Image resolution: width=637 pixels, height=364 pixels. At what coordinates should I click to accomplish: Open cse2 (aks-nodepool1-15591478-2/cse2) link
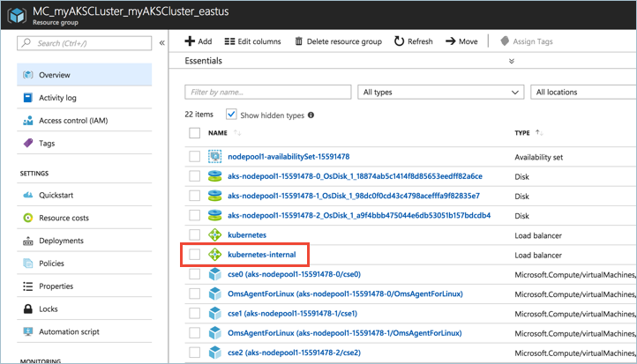pyautogui.click(x=294, y=353)
